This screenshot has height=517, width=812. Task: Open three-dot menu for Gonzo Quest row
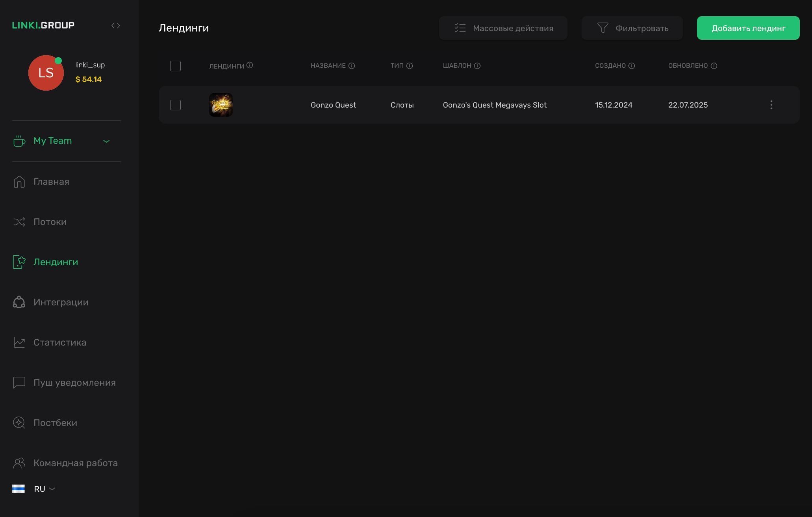coord(771,105)
